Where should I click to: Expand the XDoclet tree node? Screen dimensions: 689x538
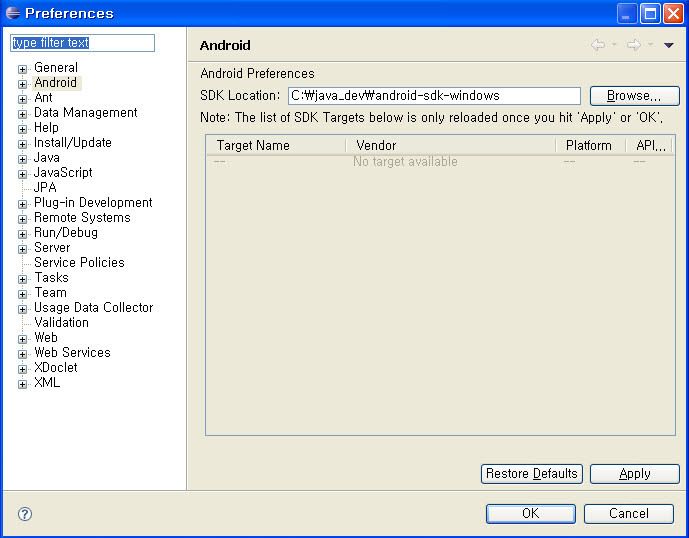click(22, 369)
